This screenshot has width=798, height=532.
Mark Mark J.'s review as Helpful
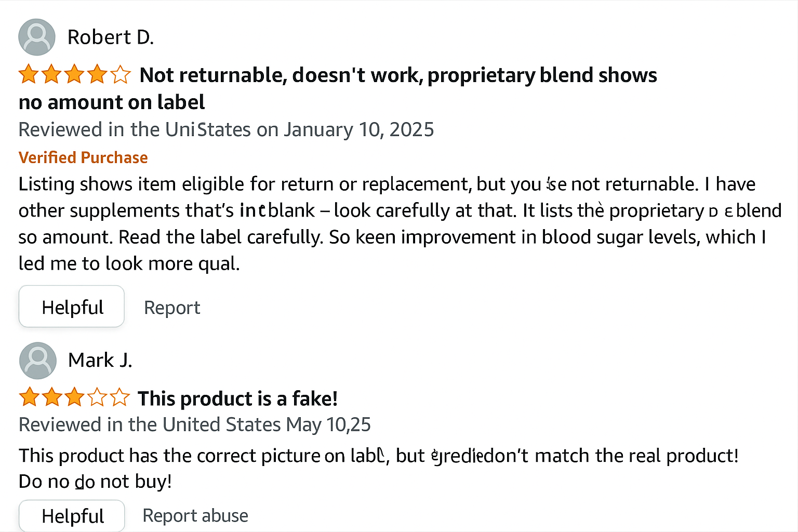(72, 516)
